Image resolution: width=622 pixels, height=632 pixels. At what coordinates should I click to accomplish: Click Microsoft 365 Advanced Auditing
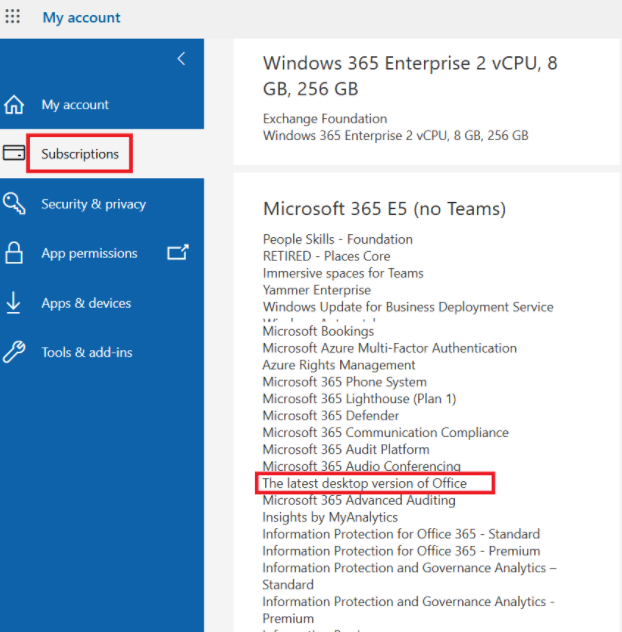(359, 500)
